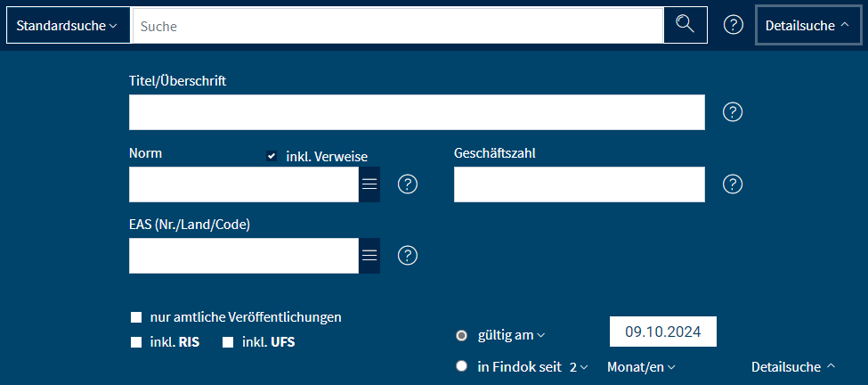Open the Norm field list icon

pos(369,184)
